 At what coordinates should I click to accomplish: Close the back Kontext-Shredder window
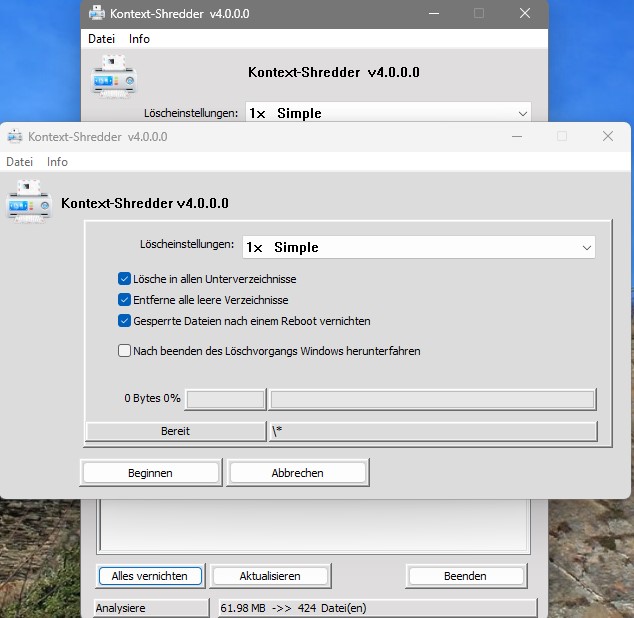pyautogui.click(x=525, y=13)
